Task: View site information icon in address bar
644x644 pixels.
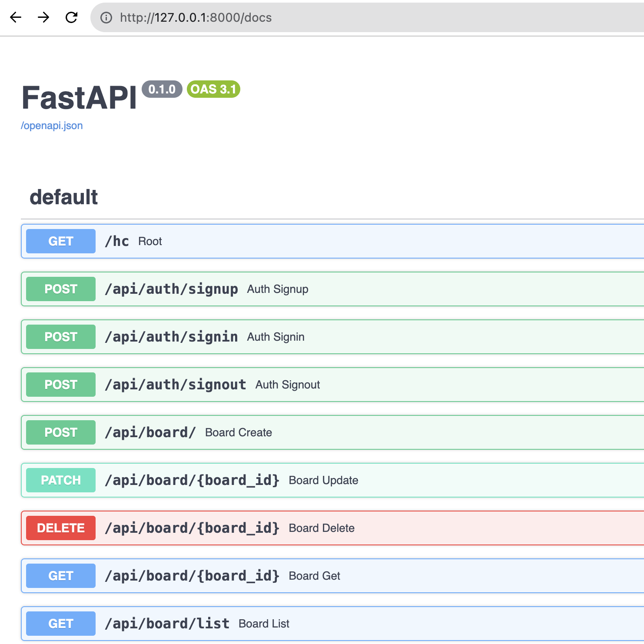Action: tap(106, 17)
